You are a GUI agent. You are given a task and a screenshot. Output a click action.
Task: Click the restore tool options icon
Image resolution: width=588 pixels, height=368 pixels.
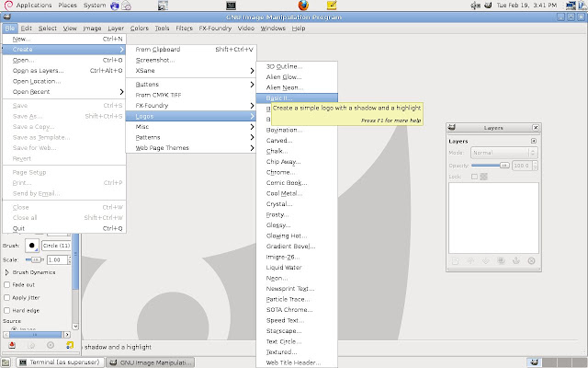tap(31, 345)
